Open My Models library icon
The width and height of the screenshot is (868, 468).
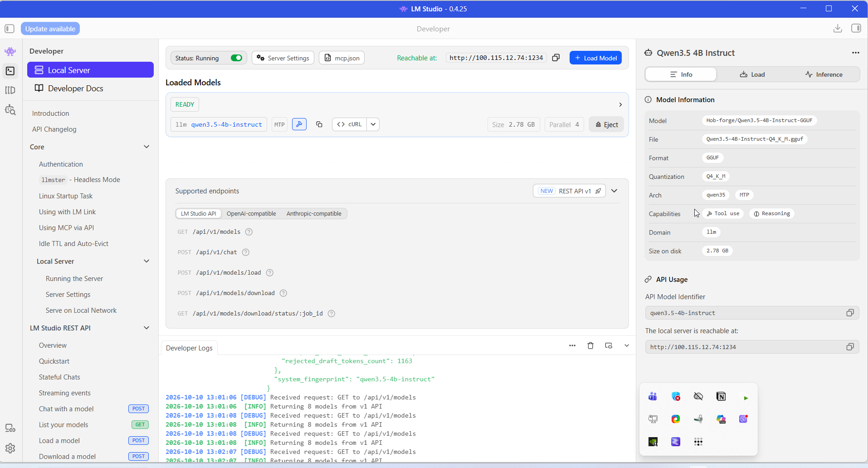10,90
